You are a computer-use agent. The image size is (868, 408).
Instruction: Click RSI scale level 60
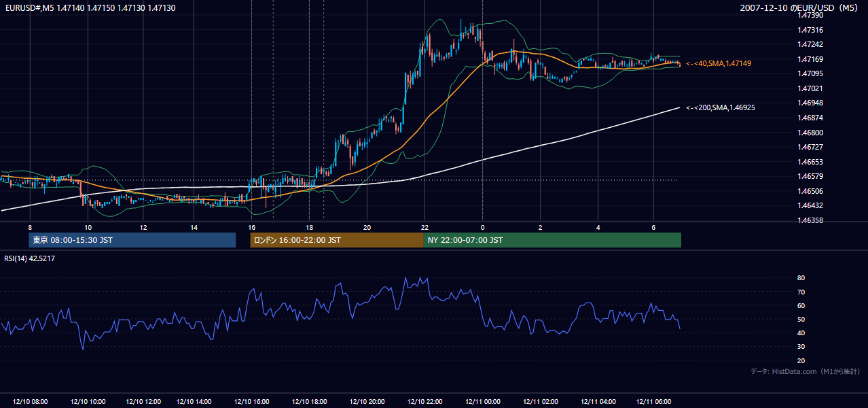[801, 305]
